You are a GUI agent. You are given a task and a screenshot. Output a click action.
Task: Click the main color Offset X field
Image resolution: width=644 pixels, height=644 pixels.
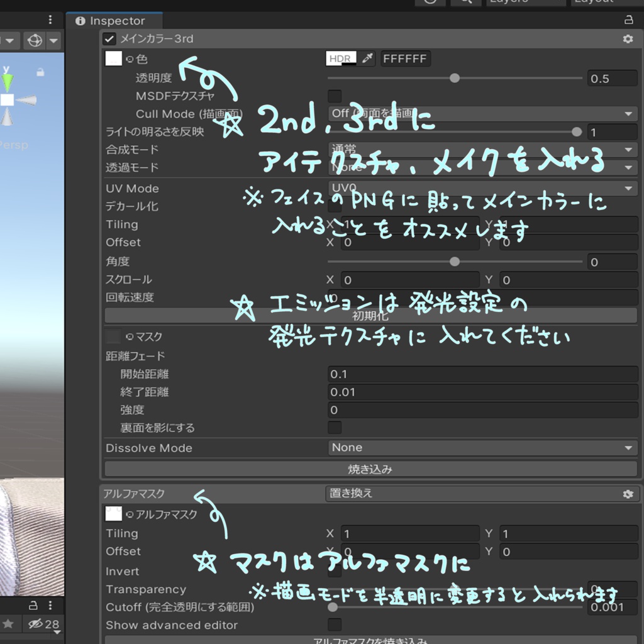(410, 242)
